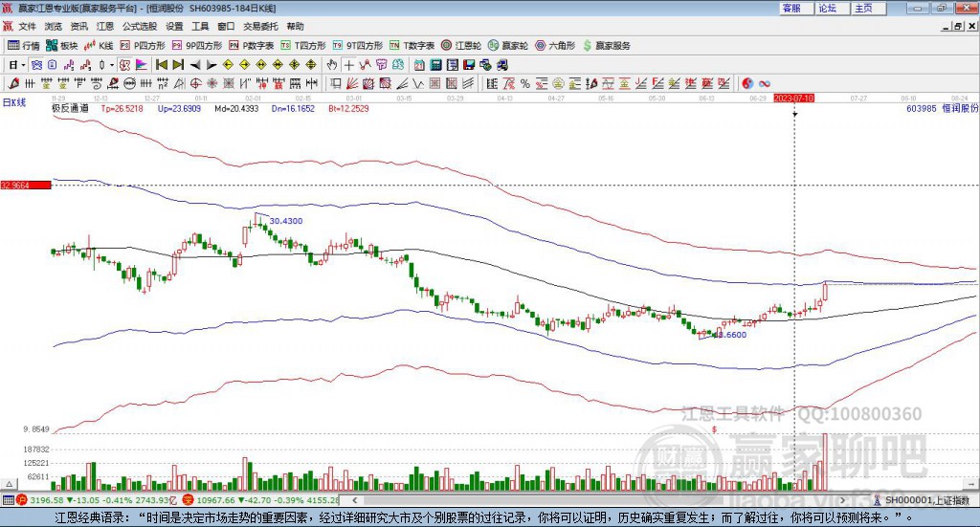Open the 六角形 hexagon tool
Image resolution: width=980 pixels, height=527 pixels.
click(x=555, y=45)
